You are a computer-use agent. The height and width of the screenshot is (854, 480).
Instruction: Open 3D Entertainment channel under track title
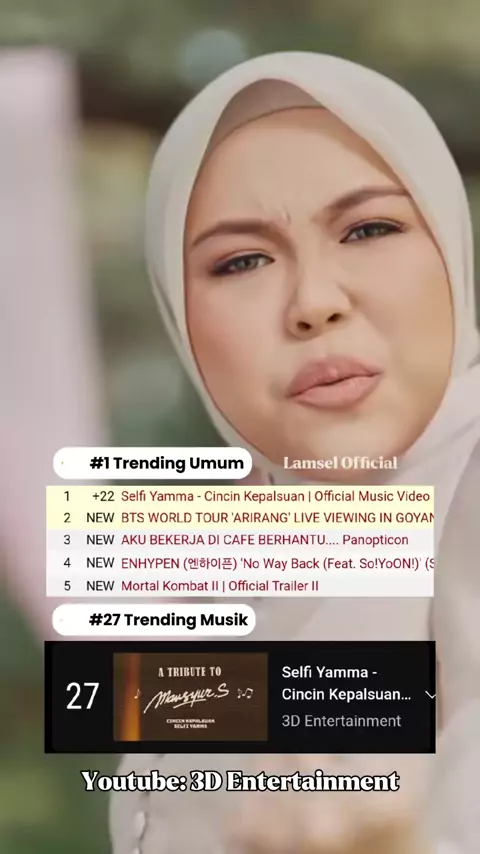(341, 721)
